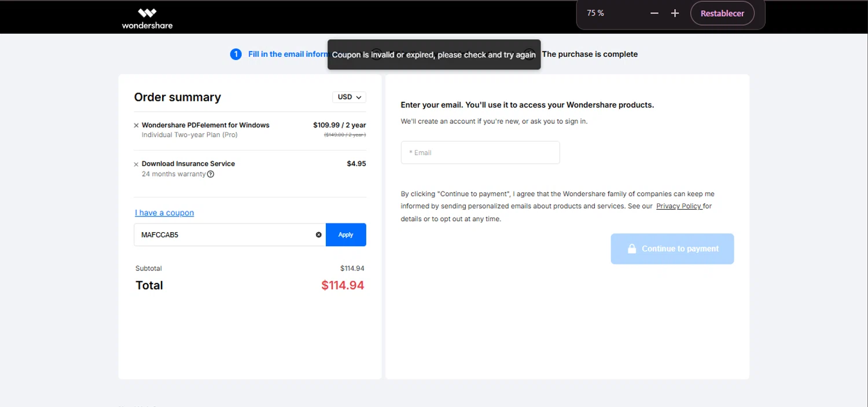Click the struck-through original price
Viewport: 868px width, 407px height.
coord(345,135)
